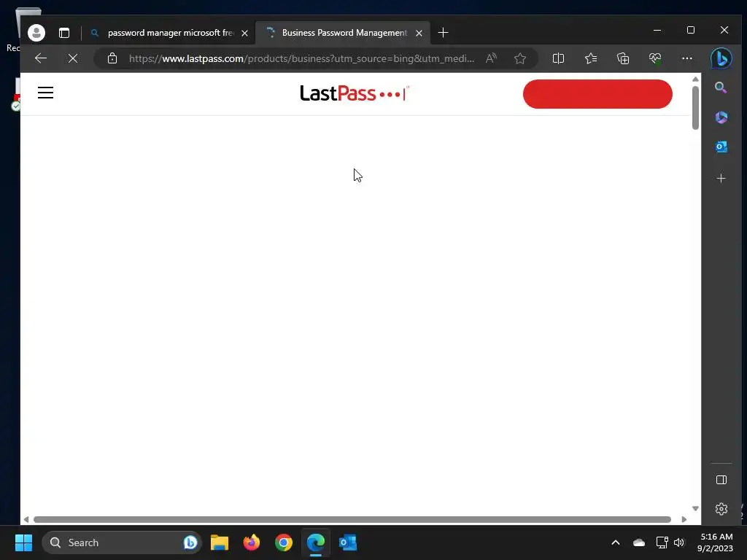Open Browser essentials heart icon
This screenshot has width=747, height=560.
[x=655, y=58]
